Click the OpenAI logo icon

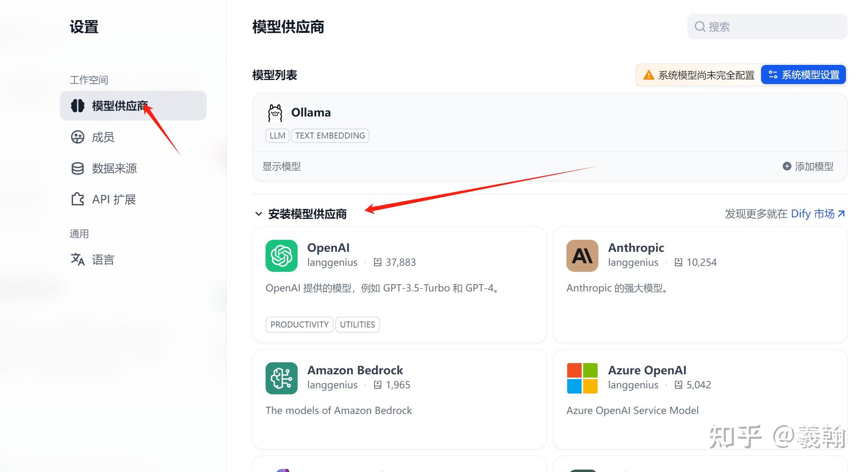[x=282, y=256]
